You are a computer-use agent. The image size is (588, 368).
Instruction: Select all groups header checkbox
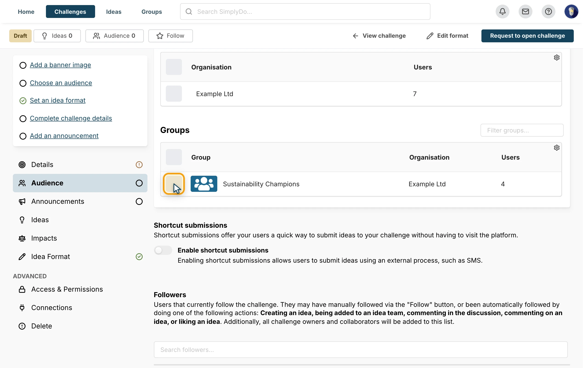pos(174,157)
